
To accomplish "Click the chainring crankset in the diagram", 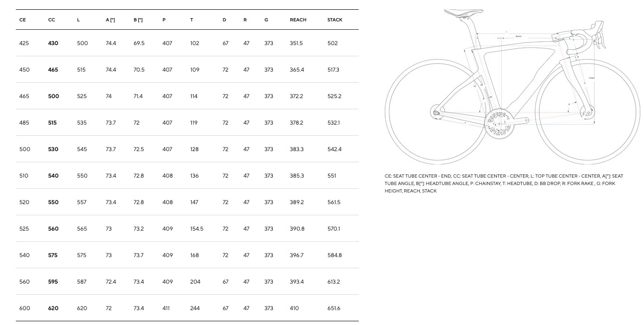I will (x=498, y=123).
